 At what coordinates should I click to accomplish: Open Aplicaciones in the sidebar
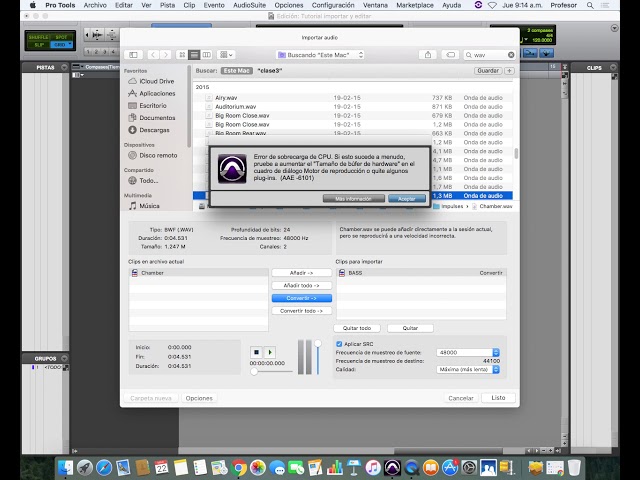[151, 93]
